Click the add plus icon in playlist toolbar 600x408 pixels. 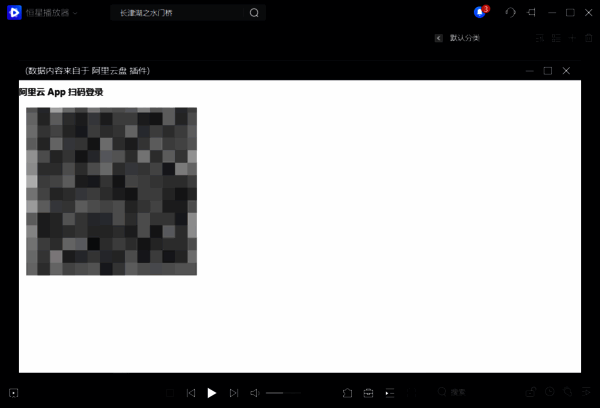[x=572, y=38]
